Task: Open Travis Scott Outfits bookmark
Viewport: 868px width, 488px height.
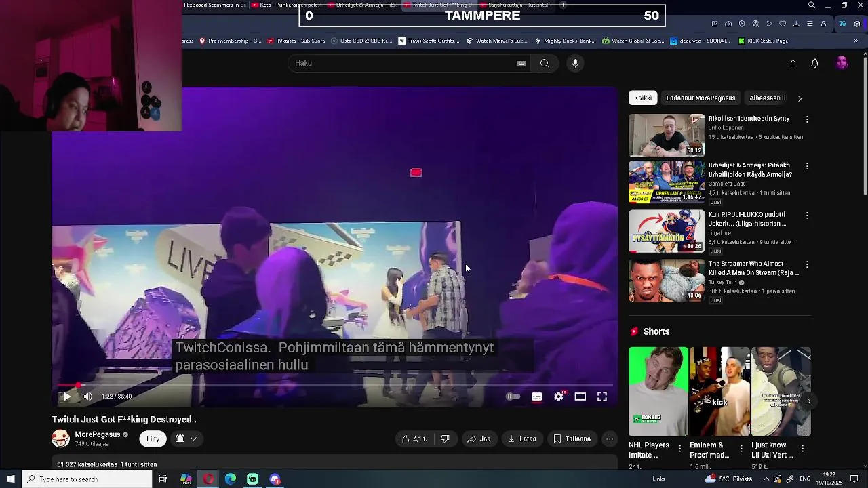Action: 429,41
